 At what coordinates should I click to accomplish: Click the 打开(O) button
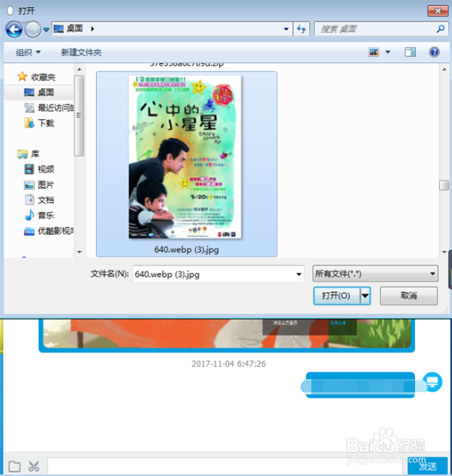337,296
